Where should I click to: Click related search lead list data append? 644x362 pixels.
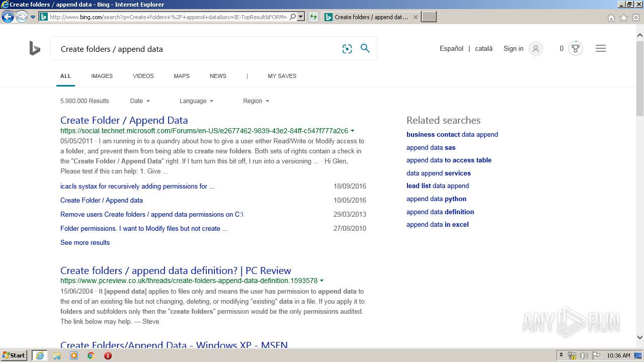click(438, 186)
